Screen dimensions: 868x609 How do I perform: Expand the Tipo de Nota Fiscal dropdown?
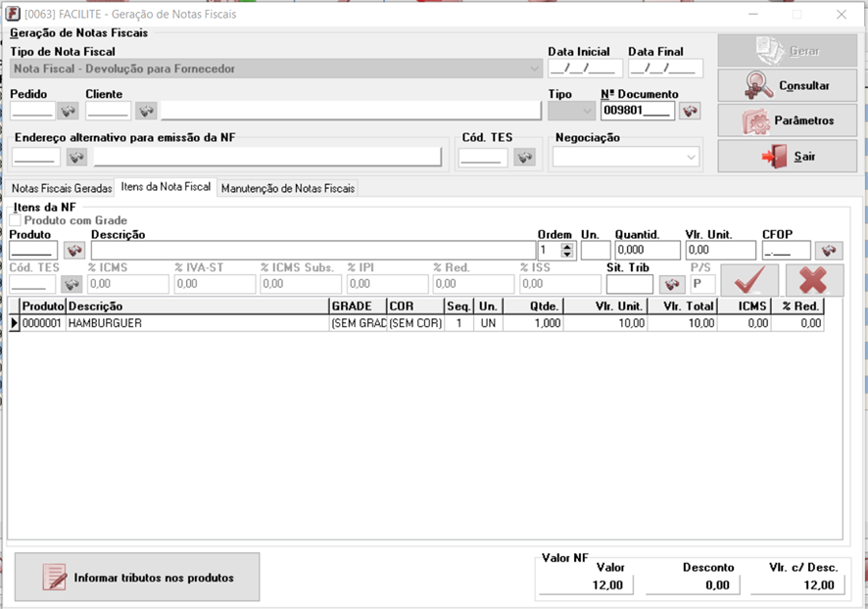[534, 69]
